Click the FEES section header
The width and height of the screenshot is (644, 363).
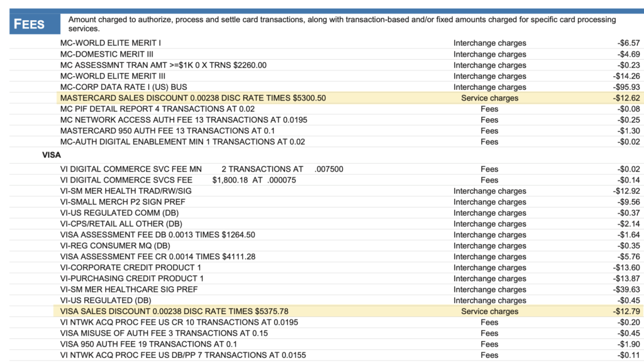click(x=30, y=24)
